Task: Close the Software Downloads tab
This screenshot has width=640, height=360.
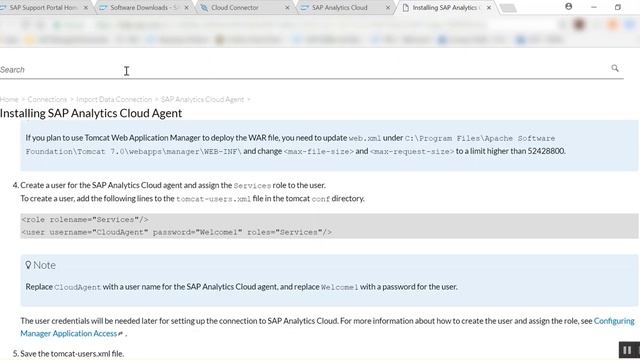Action: coord(187,8)
